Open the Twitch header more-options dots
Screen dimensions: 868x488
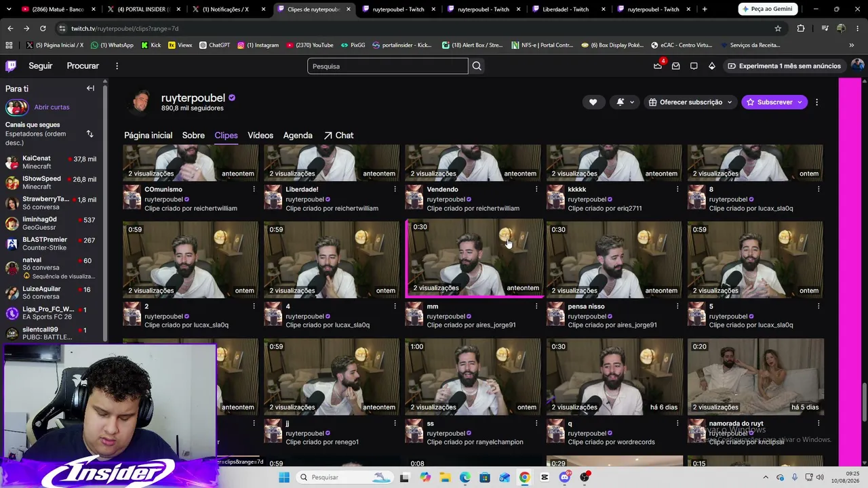(117, 66)
